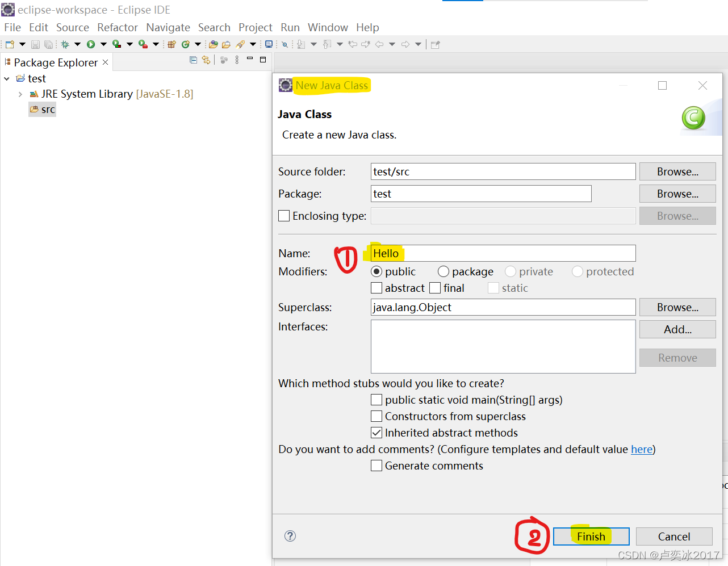Click the Open Type toolbar icon
The height and width of the screenshot is (566, 728).
click(214, 44)
